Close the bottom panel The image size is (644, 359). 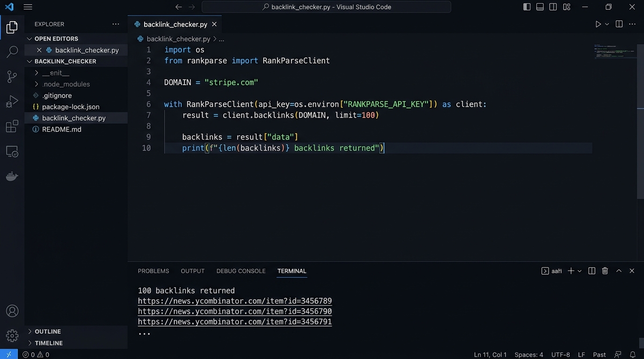632,271
